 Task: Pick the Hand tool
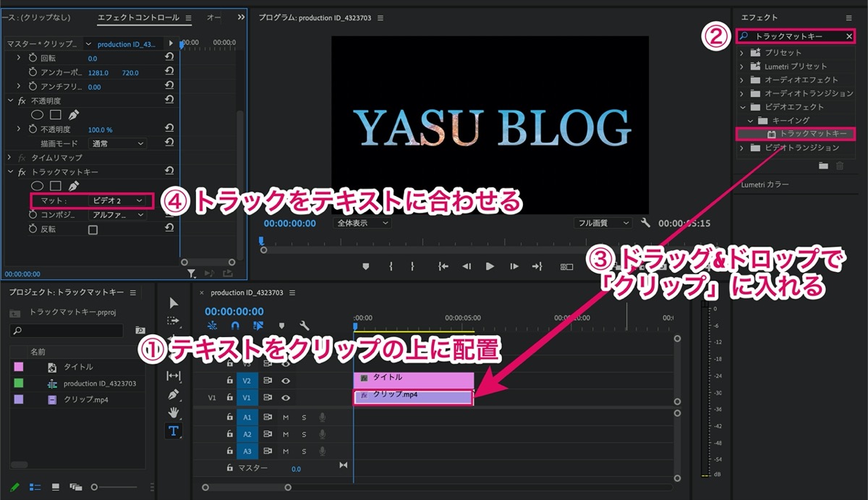tap(173, 412)
